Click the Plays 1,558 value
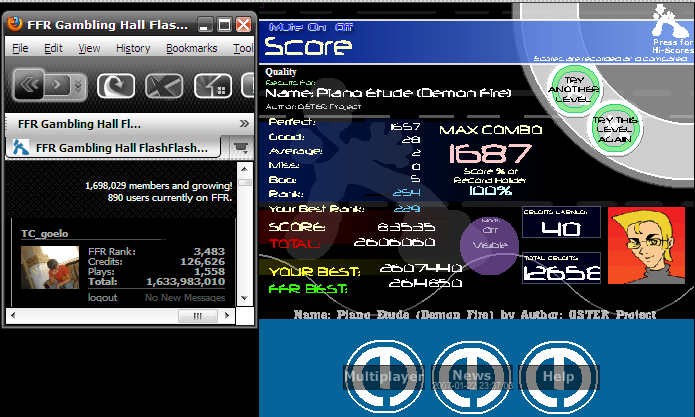The width and height of the screenshot is (695, 417). coord(210,271)
